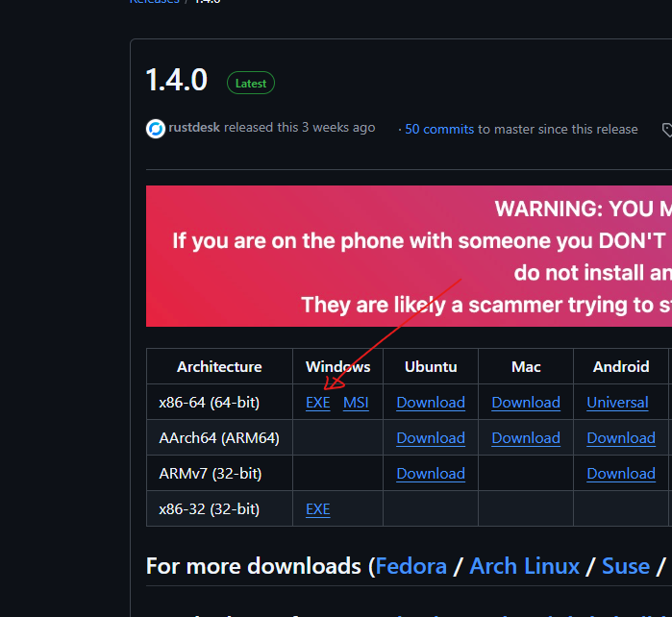Click the 1.4.0 release title
Viewport: 672px width, 617px height.
click(x=177, y=80)
